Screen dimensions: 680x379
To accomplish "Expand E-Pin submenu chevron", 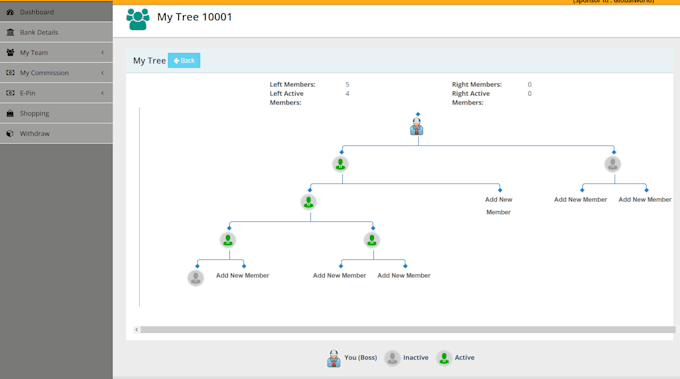I will point(102,93).
